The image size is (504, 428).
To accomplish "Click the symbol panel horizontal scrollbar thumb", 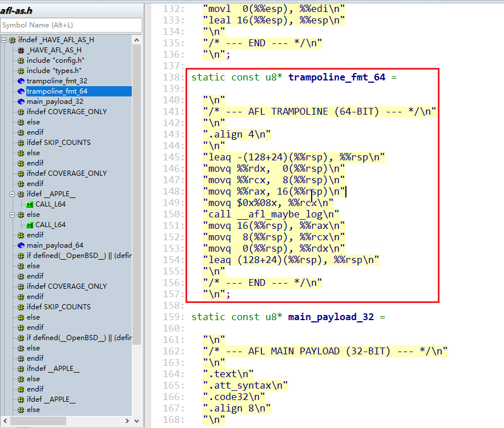I will point(38,421).
